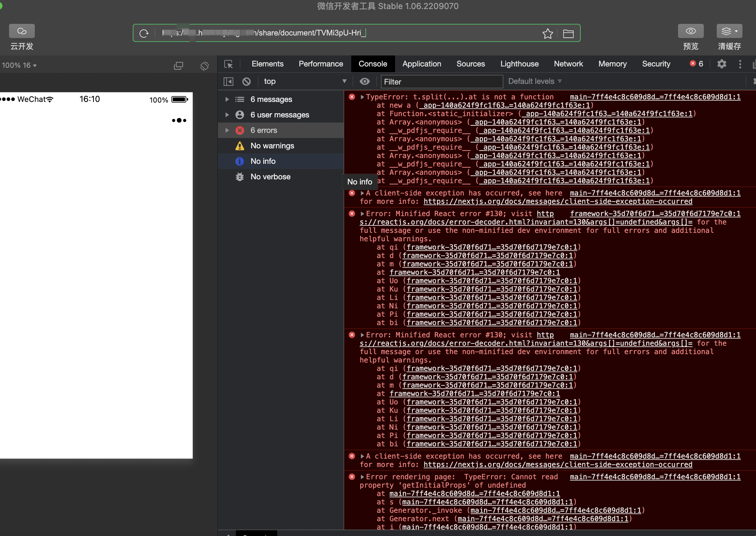Activate the element inspector picker
Image resolution: width=756 pixels, height=536 pixels.
228,64
